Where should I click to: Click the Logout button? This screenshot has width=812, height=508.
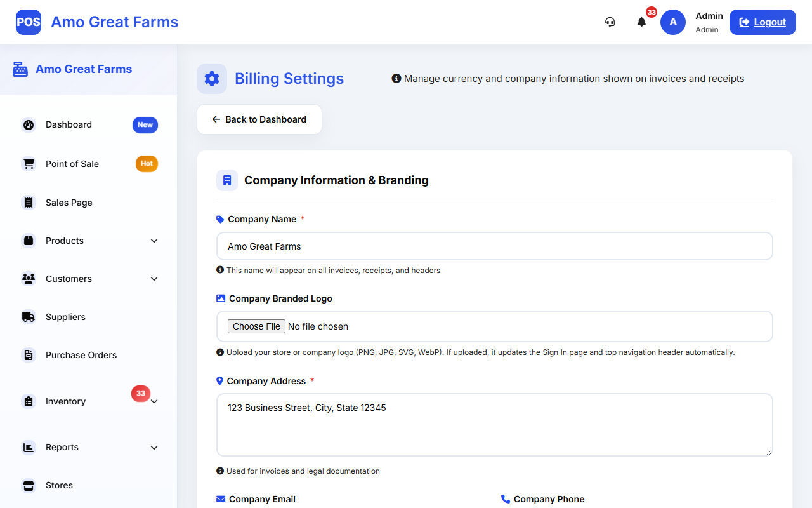click(x=763, y=22)
